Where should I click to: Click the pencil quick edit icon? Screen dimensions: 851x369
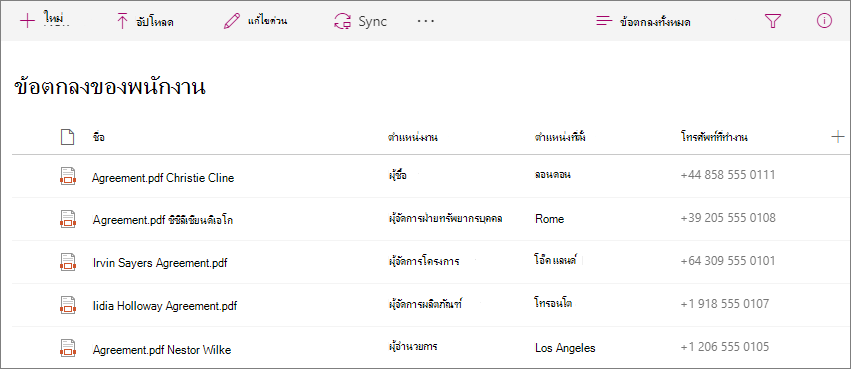pos(232,22)
